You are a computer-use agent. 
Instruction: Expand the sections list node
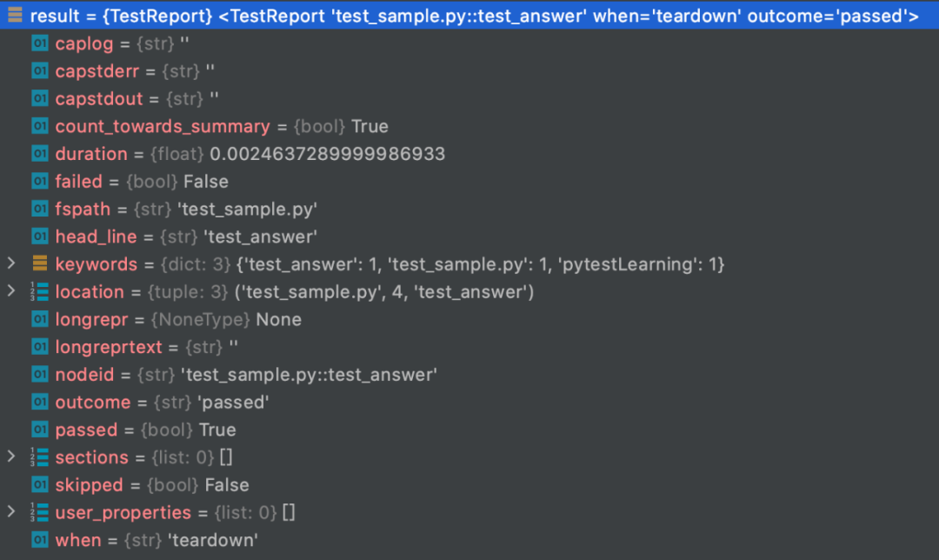pyautogui.click(x=11, y=457)
